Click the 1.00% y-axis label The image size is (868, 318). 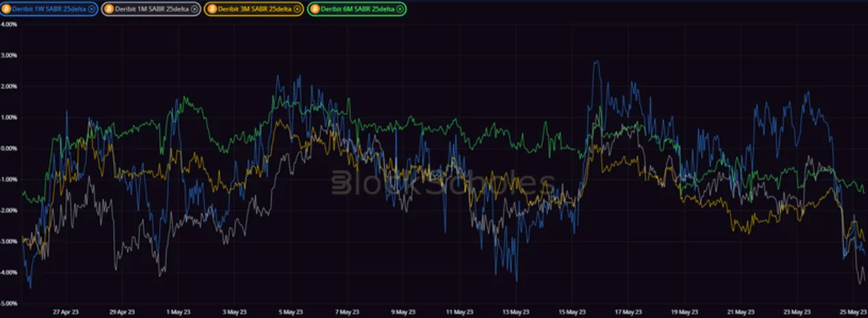click(9, 117)
